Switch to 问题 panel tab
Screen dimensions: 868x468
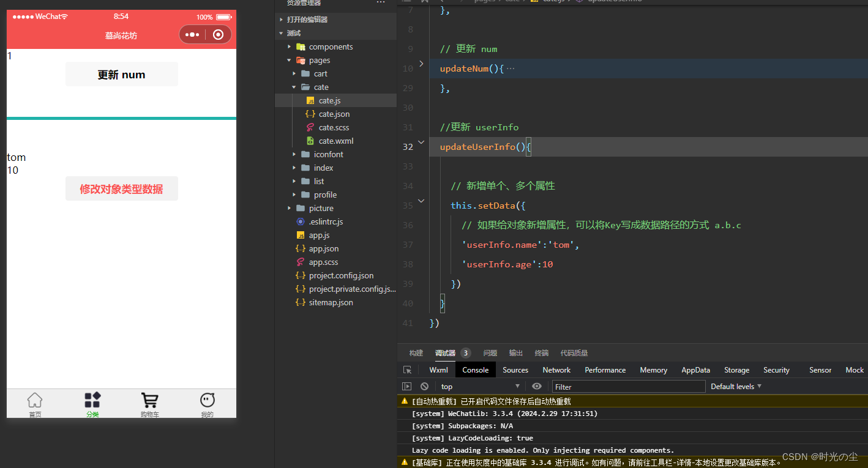tap(490, 353)
